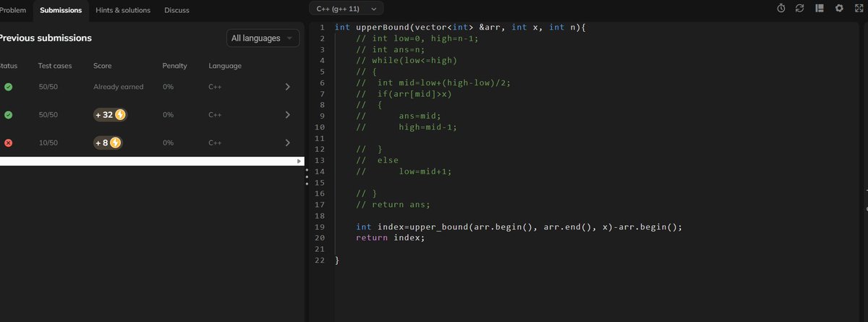The width and height of the screenshot is (868, 322).
Task: Switch to the Problem tab
Action: click(x=12, y=10)
